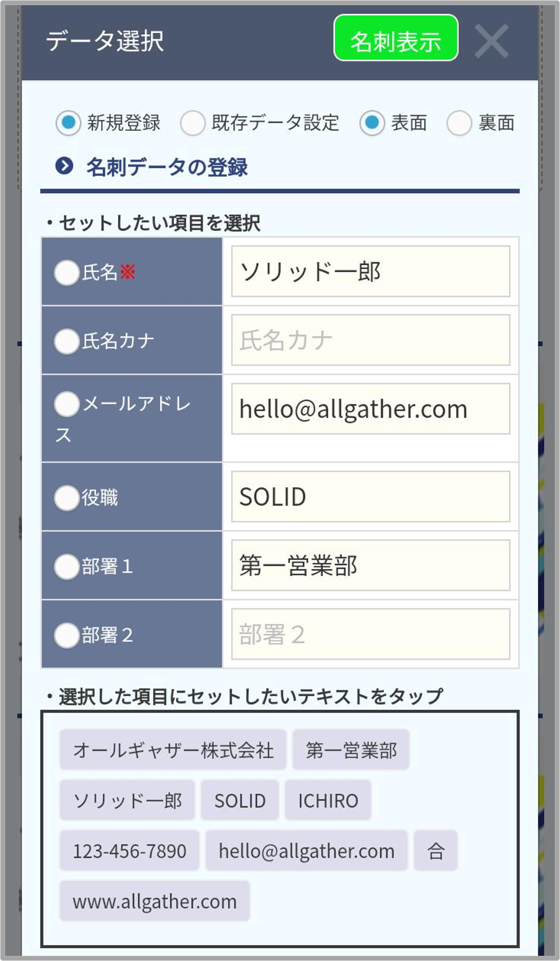560x961 pixels.
Task: Select the 氏名カナ item radio button
Action: (x=67, y=341)
